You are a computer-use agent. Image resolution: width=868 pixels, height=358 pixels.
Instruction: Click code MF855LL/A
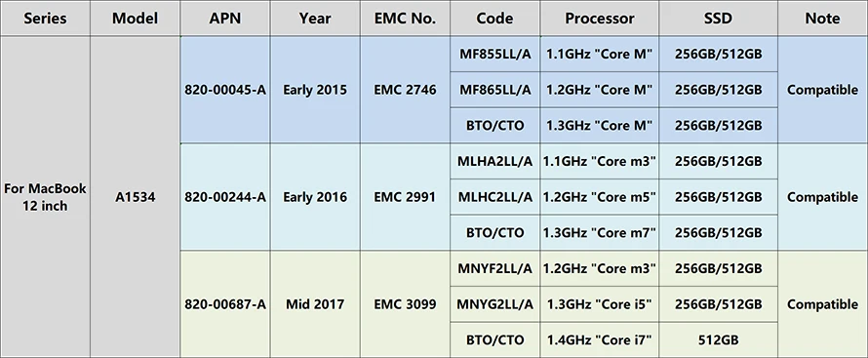[494, 55]
